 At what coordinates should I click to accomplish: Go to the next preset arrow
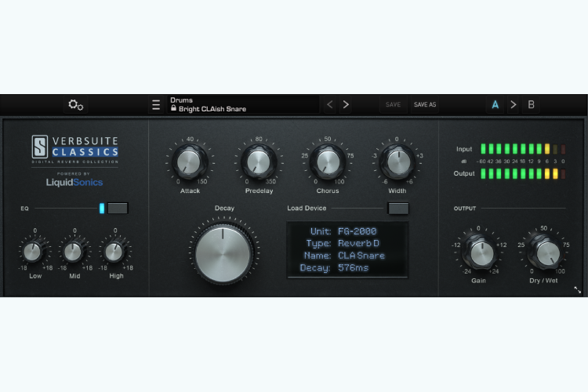(x=346, y=104)
